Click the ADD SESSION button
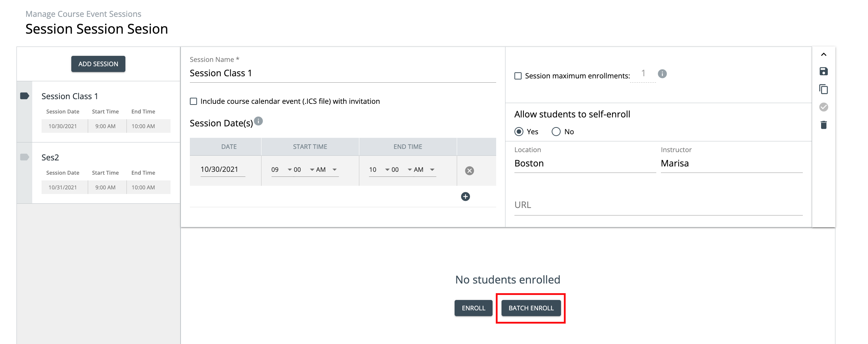This screenshot has height=344, width=868. pos(98,64)
